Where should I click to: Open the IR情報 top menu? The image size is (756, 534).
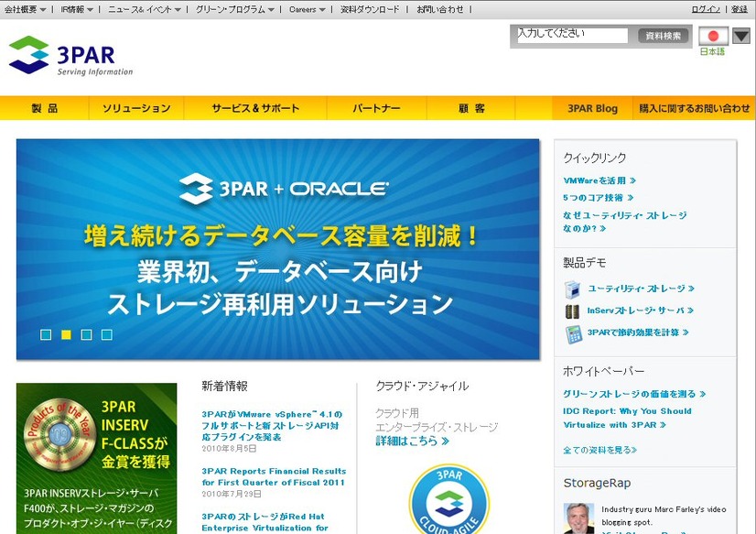pos(77,9)
